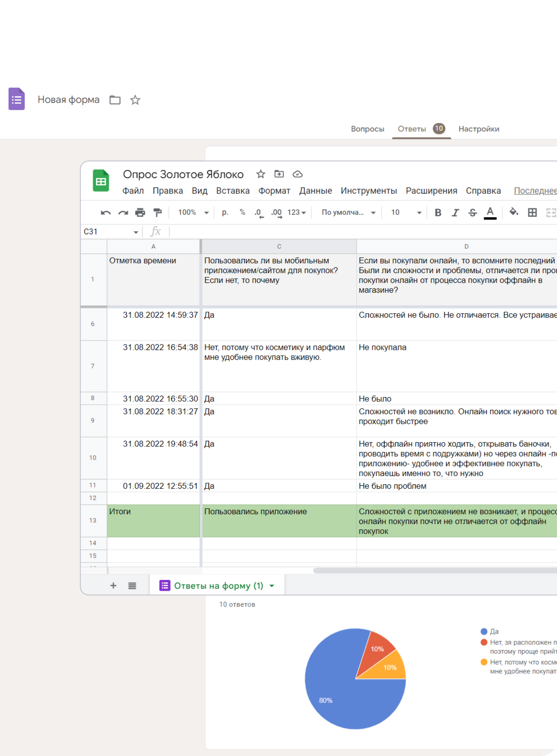The height and width of the screenshot is (756, 557).
Task: Select row 13 header
Action: (x=93, y=521)
